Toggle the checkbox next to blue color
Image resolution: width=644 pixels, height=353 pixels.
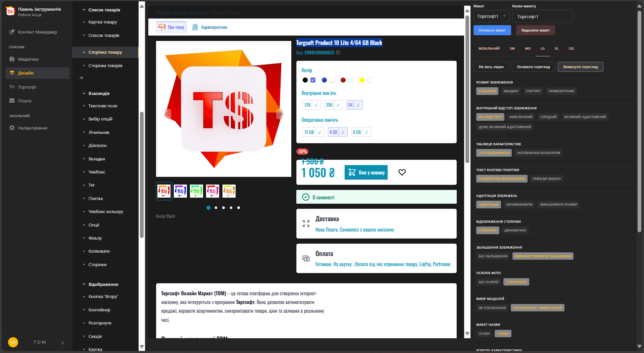(x=332, y=80)
